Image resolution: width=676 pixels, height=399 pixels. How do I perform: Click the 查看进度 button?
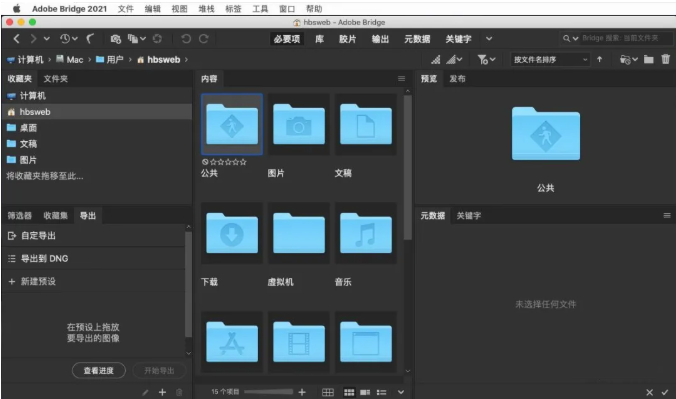click(x=99, y=371)
